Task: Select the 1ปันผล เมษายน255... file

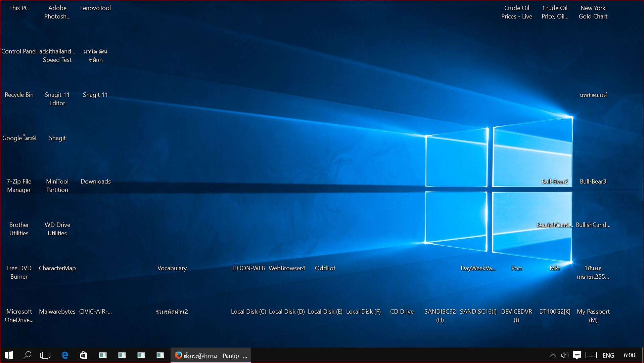Action: point(593,272)
